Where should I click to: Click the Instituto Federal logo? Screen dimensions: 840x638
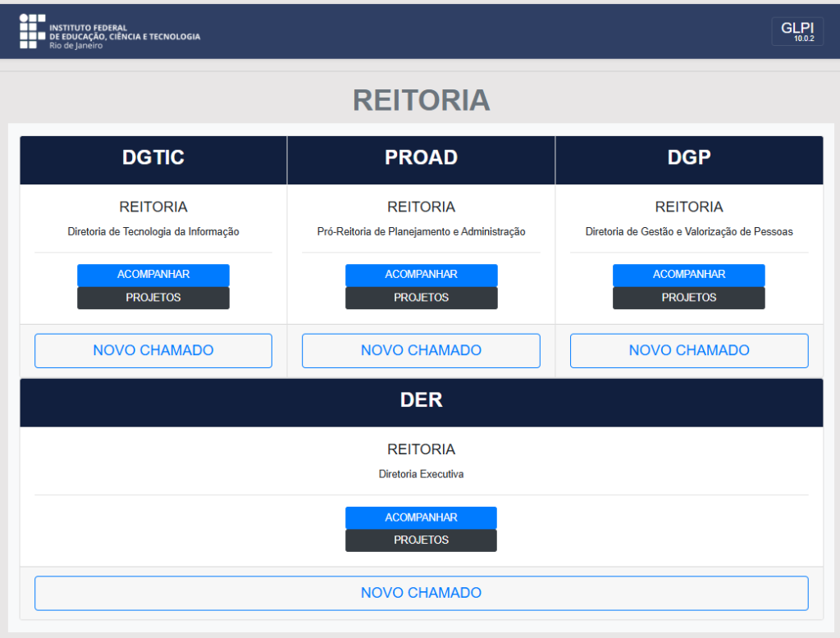coord(109,32)
